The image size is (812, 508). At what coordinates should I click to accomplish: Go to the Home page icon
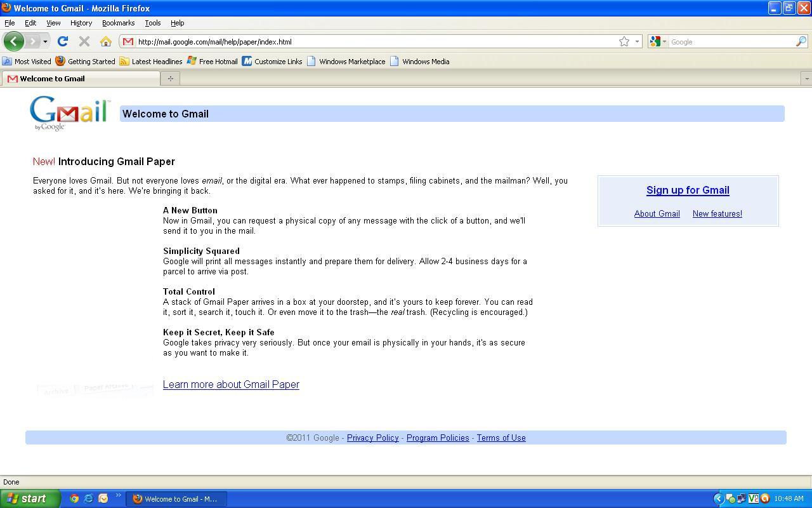pos(105,41)
